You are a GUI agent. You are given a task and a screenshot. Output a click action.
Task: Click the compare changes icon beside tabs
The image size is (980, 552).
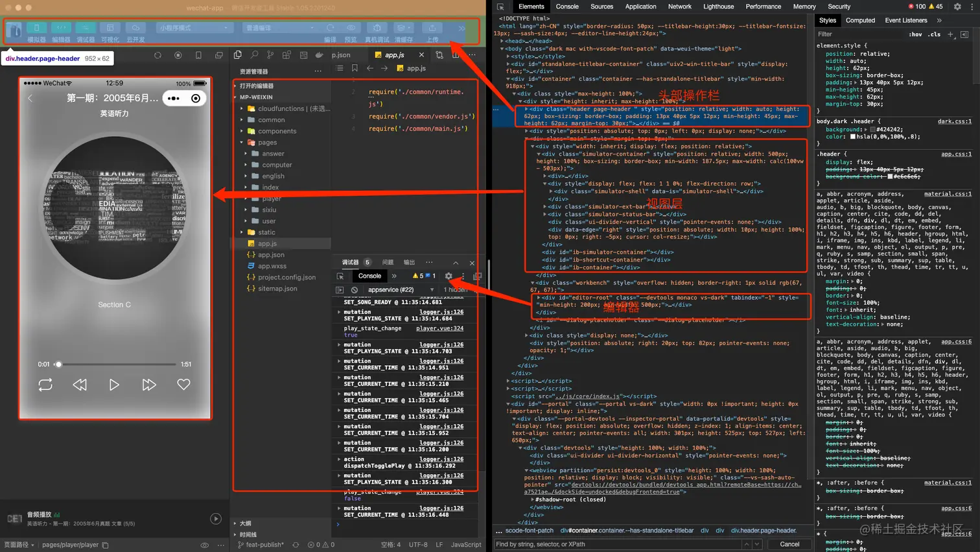coord(439,55)
